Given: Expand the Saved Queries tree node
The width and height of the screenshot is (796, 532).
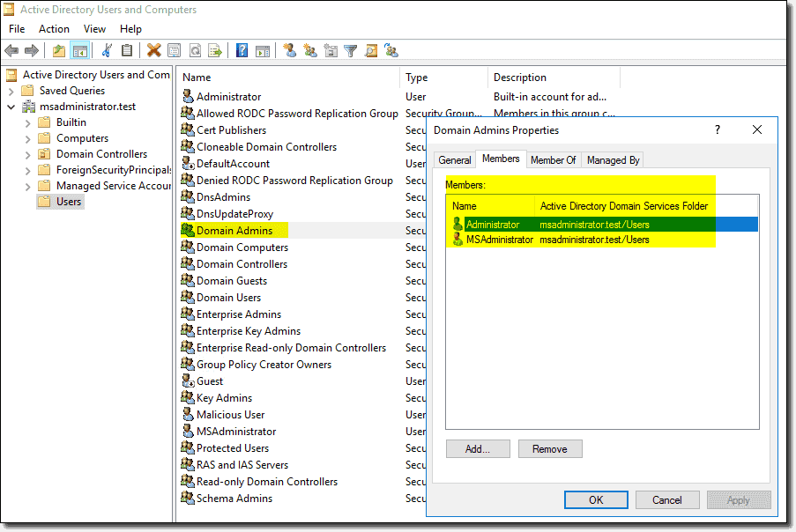Looking at the screenshot, I should [11, 91].
